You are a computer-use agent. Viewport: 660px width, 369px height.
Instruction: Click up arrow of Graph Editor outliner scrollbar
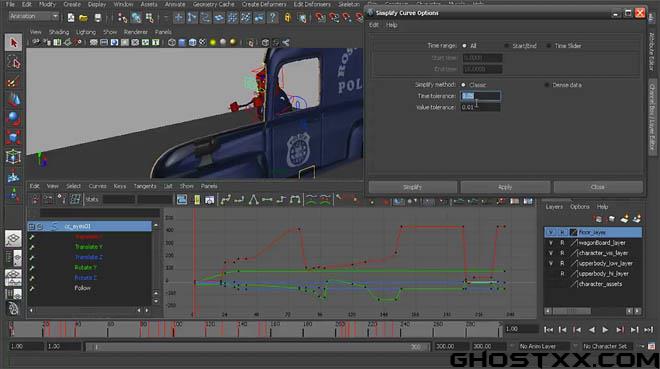point(156,226)
